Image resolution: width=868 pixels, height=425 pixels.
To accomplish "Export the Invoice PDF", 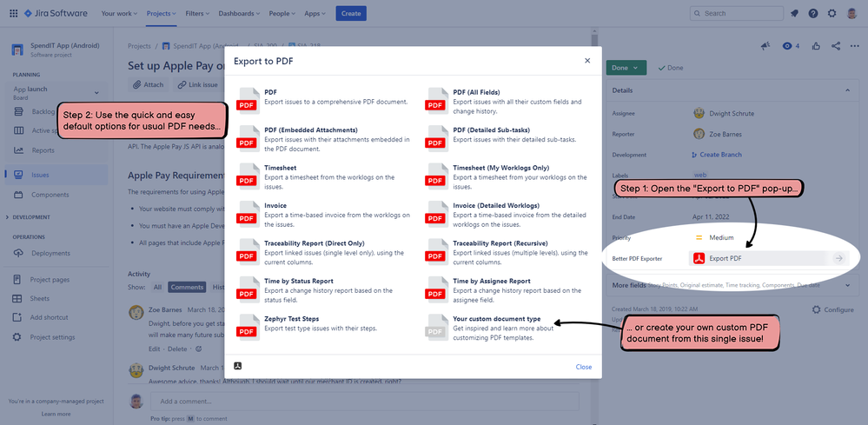I will (324, 215).
